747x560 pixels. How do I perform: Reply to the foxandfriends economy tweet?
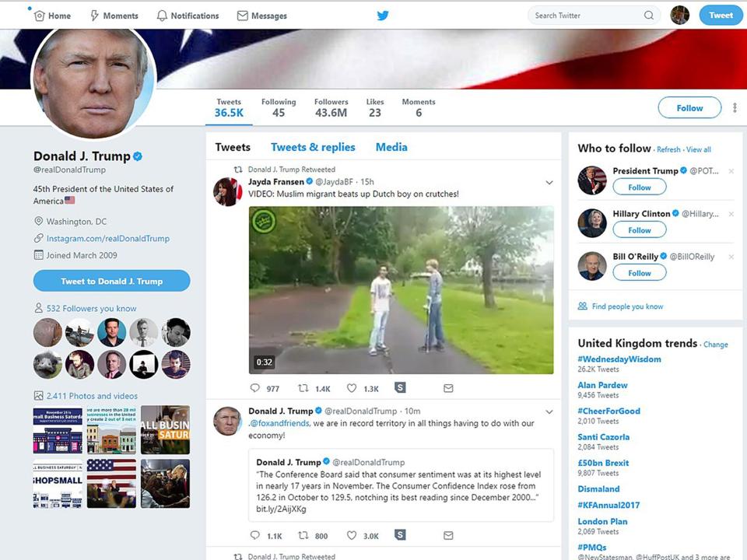[255, 535]
